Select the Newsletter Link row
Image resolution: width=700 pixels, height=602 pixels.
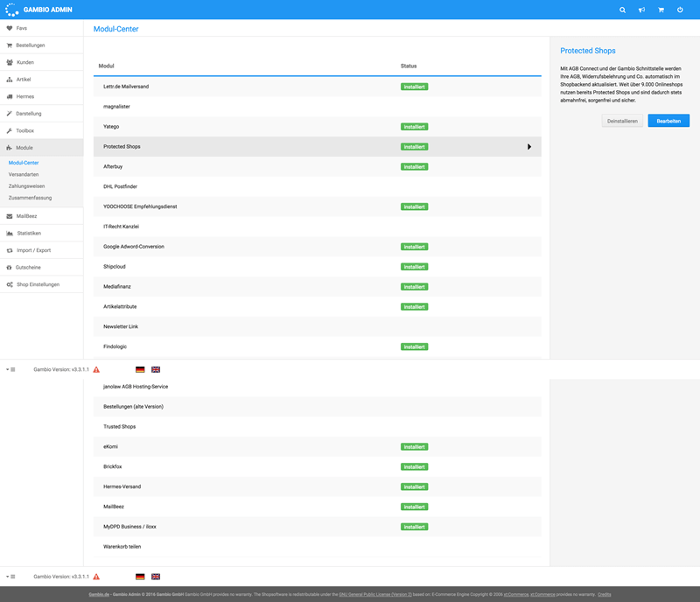click(318, 327)
